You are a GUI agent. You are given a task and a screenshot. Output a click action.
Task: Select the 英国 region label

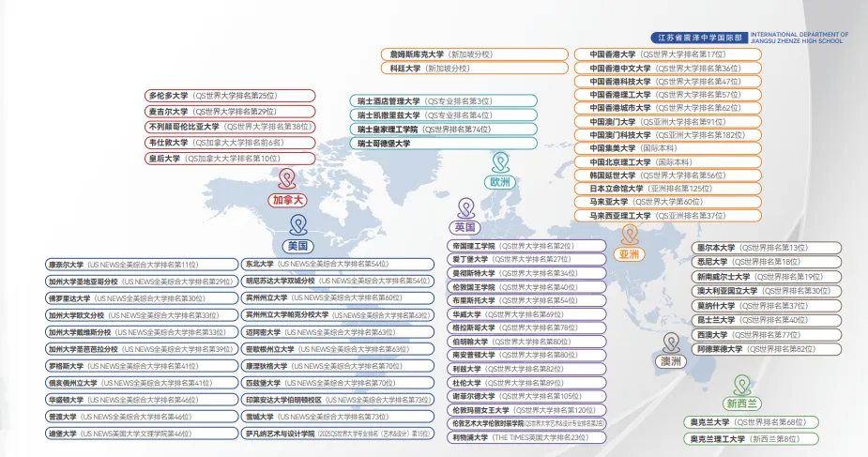(x=465, y=227)
